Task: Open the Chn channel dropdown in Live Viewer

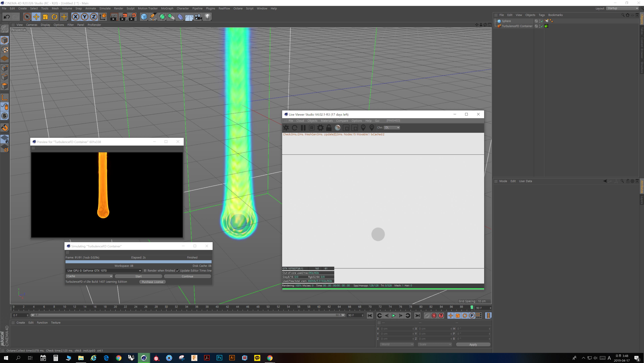Action: (392, 128)
